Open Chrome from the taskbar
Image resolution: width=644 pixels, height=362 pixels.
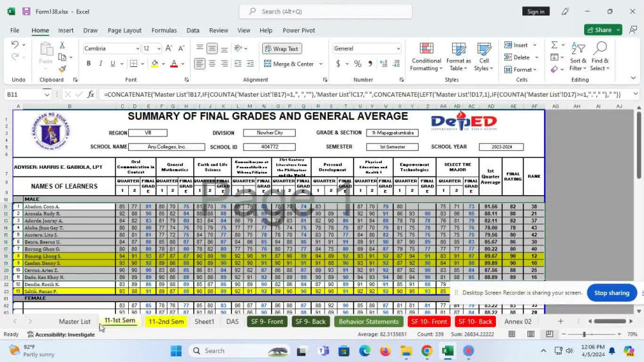(427, 351)
